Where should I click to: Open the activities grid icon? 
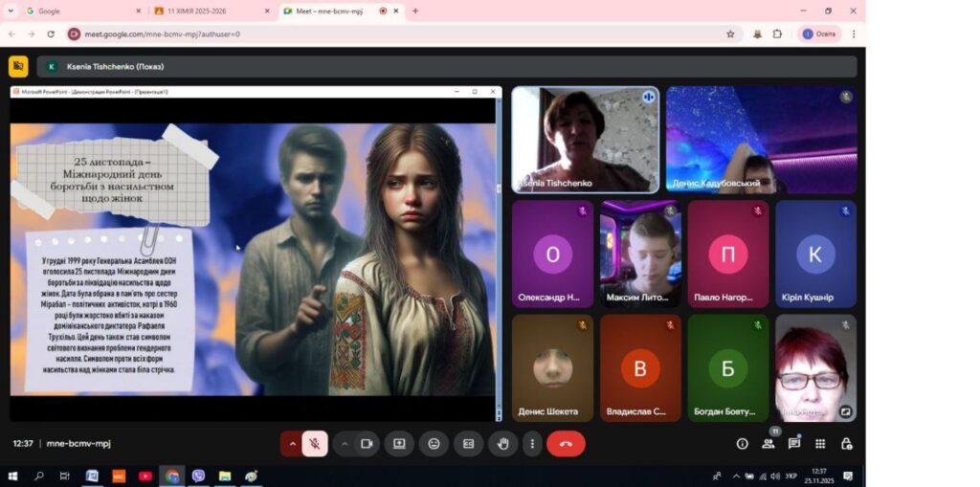[820, 444]
